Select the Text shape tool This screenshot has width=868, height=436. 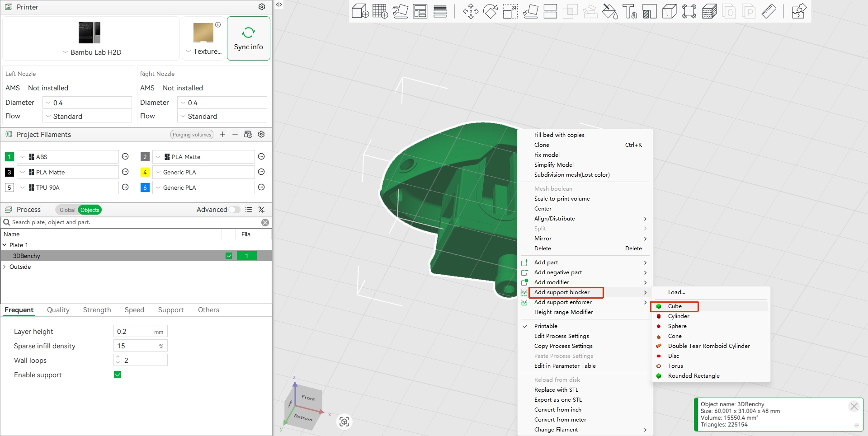630,11
